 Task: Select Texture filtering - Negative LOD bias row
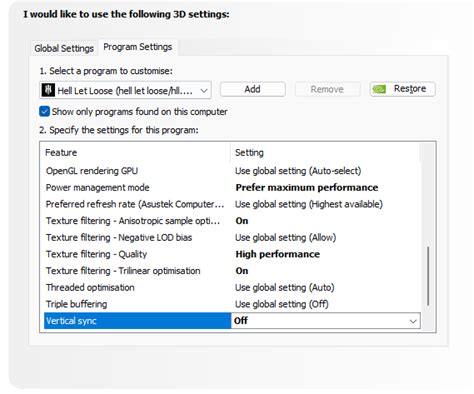pos(232,237)
